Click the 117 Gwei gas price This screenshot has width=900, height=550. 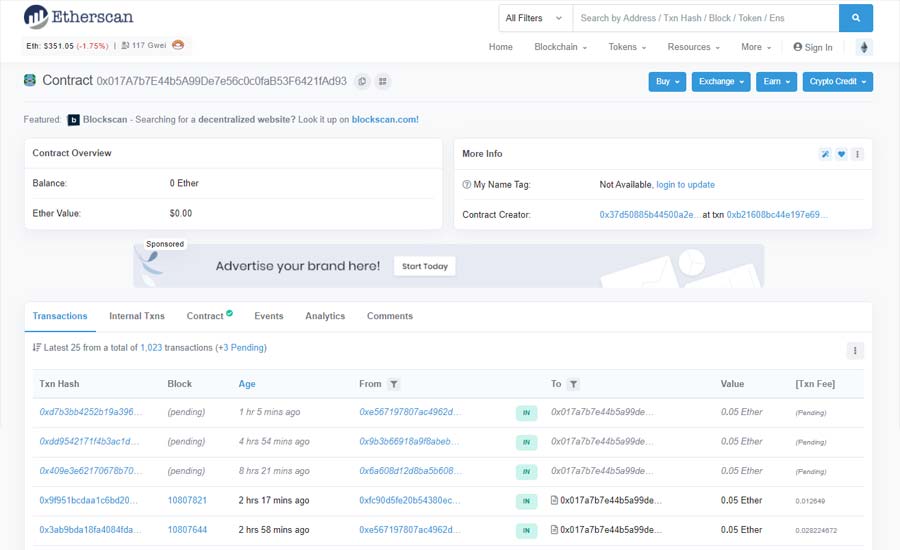point(149,45)
